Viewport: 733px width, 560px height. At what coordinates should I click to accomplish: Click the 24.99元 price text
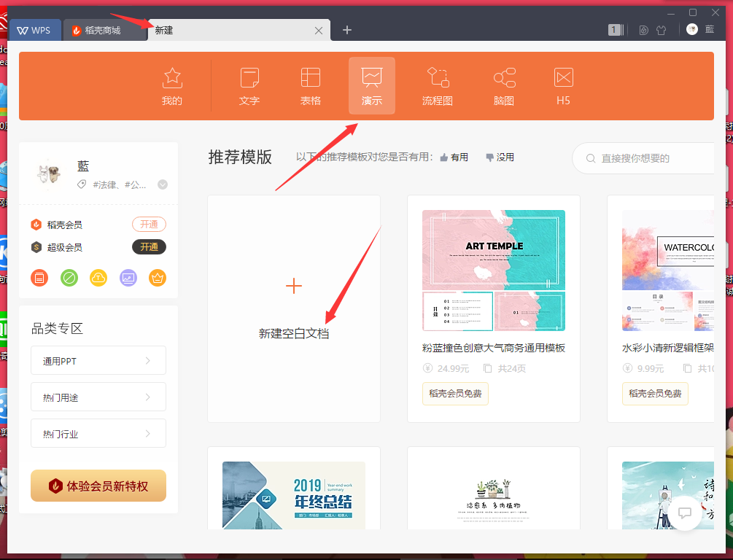click(x=453, y=369)
